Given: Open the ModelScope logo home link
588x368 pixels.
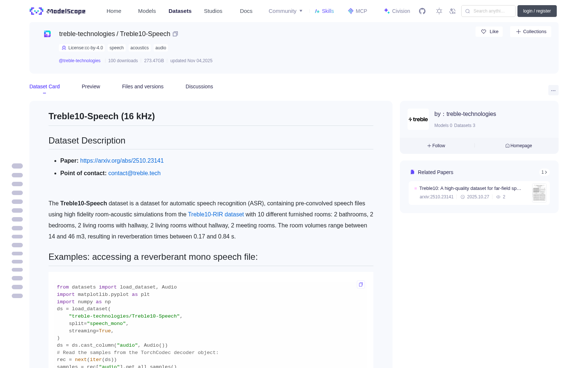Looking at the screenshot, I should (58, 11).
